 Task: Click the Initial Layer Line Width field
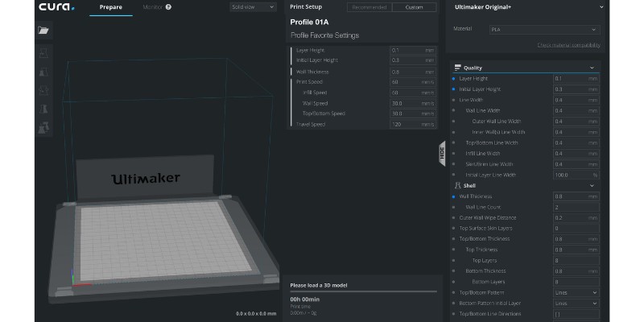tap(576, 175)
